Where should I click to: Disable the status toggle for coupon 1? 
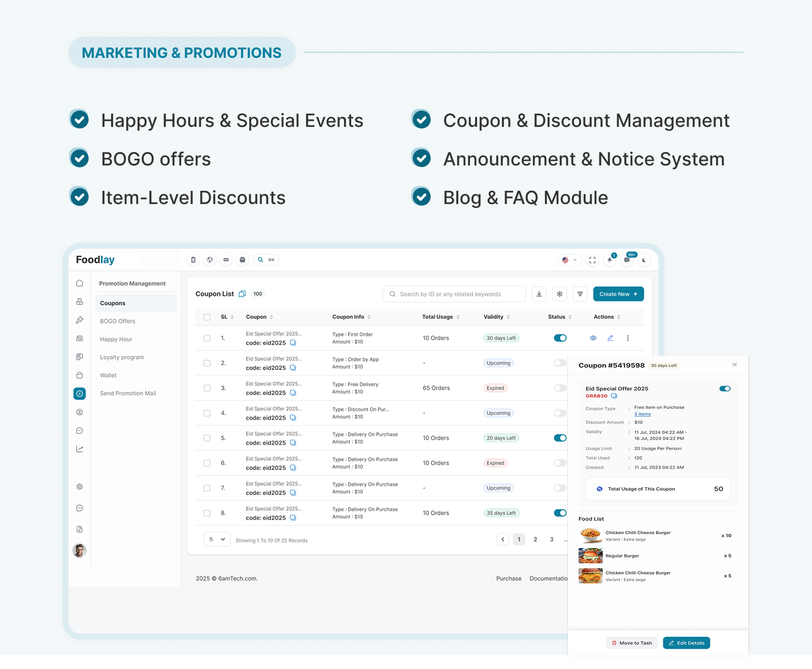(560, 338)
